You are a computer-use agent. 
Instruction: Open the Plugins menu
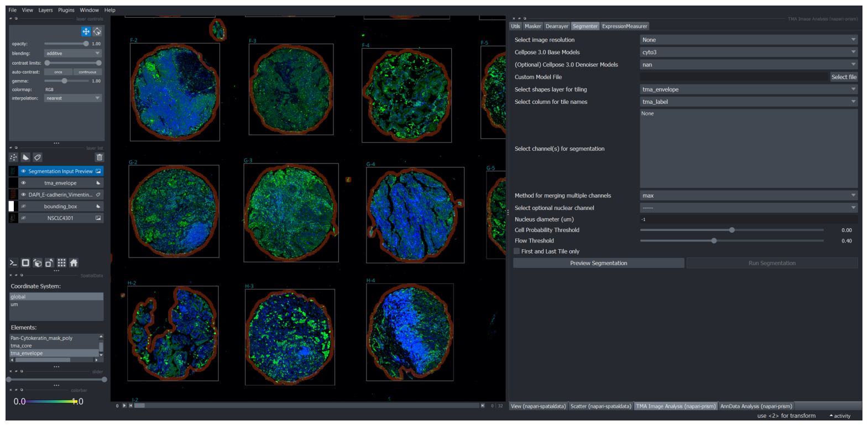[x=66, y=10]
